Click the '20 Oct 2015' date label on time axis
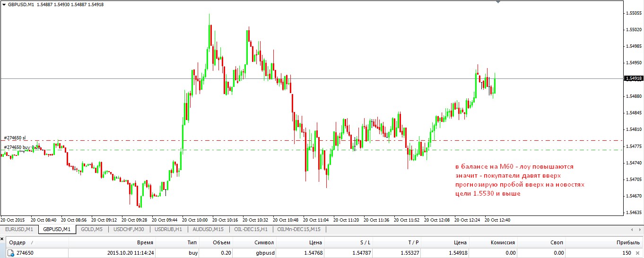Viewport: 644px width, 258px height. point(13,220)
